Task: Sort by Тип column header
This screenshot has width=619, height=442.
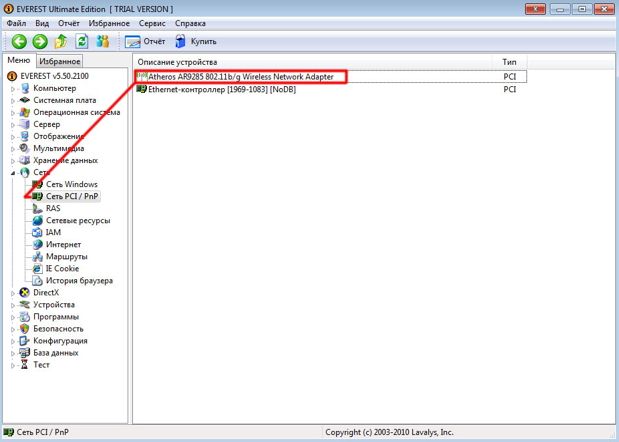Action: click(509, 62)
